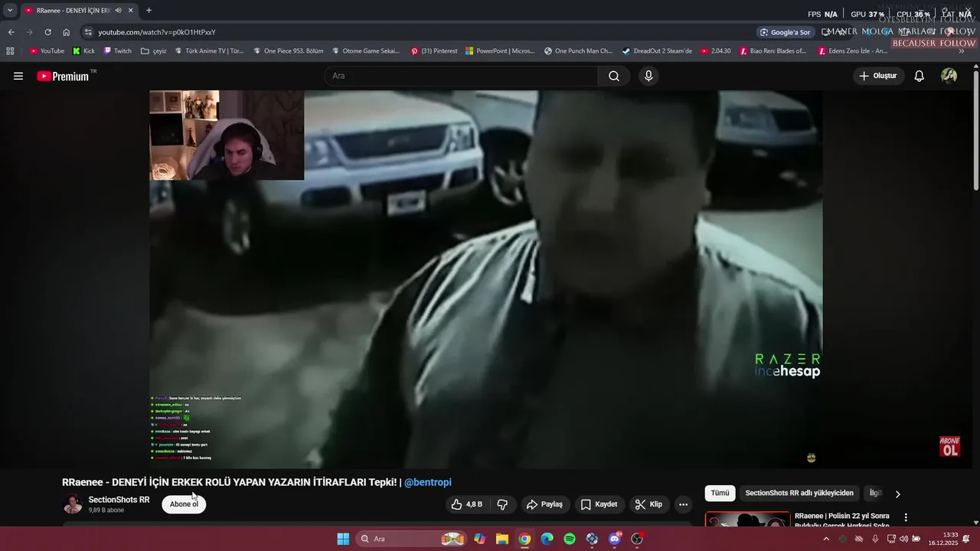
Task: Open the Oluştur create menu
Action: [x=878, y=76]
